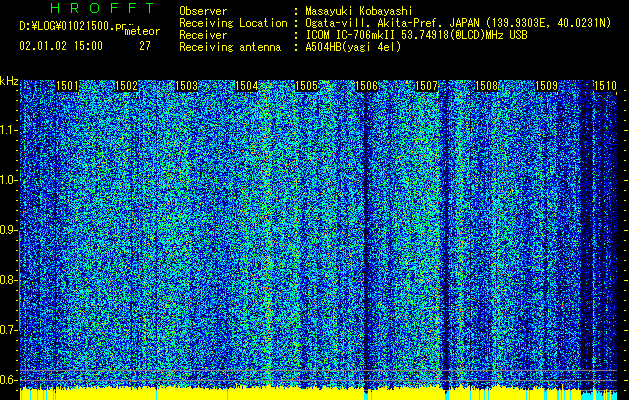Click the 1.0 kHz frequency axis label

[8, 180]
